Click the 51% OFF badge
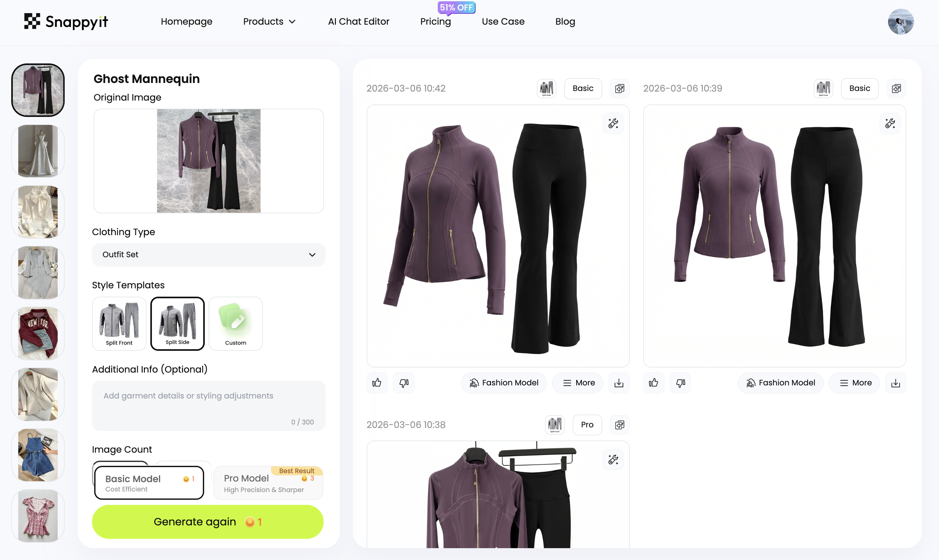The width and height of the screenshot is (939, 560). pyautogui.click(x=456, y=8)
